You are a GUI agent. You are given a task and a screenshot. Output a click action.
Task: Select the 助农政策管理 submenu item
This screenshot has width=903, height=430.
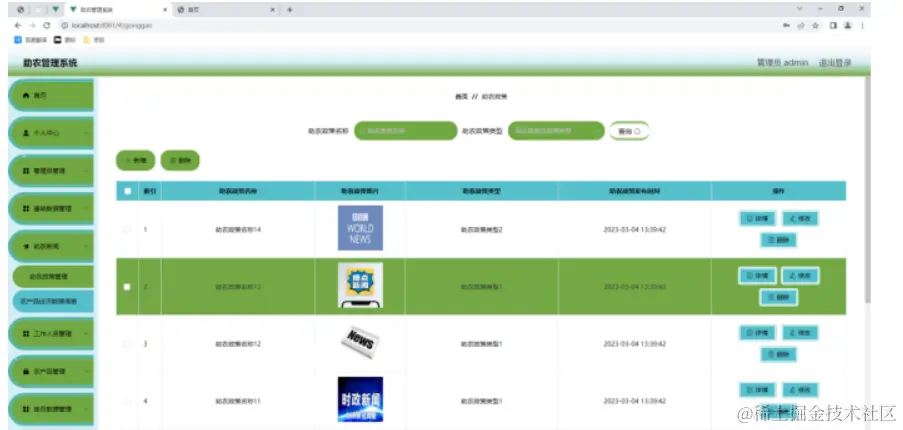pyautogui.click(x=53, y=277)
